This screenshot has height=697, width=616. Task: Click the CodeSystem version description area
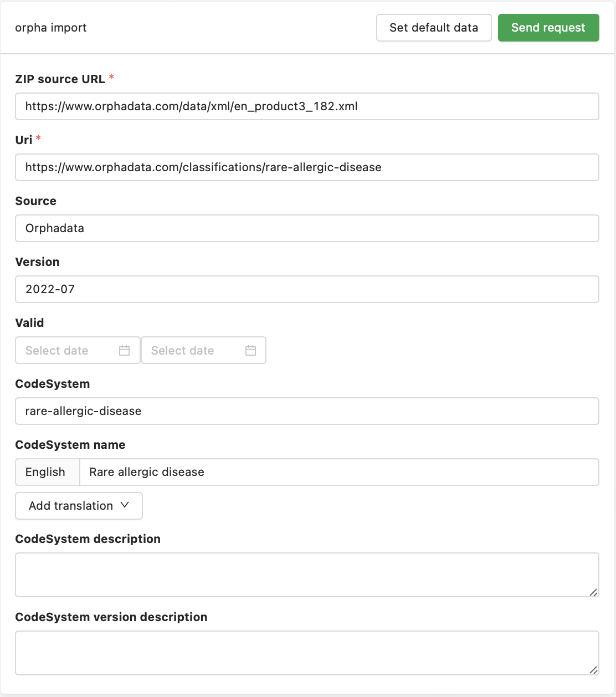(x=307, y=653)
